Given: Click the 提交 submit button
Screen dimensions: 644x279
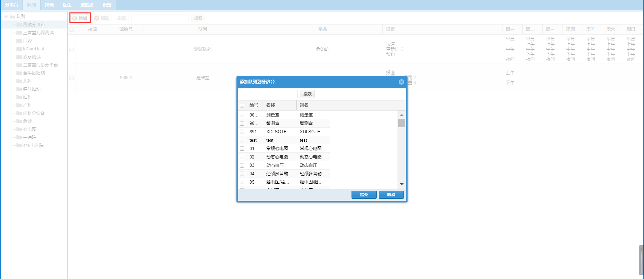Looking at the screenshot, I should 364,195.
